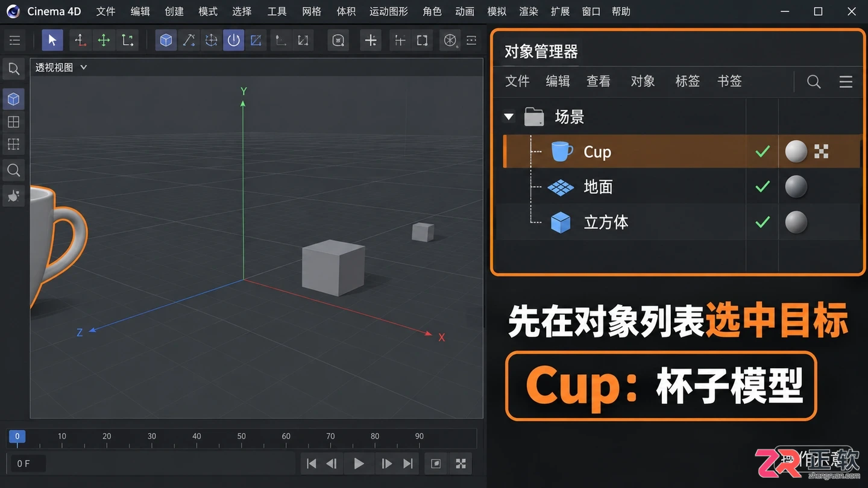
Task: Toggle the power button icon in toolbar
Action: [x=233, y=40]
